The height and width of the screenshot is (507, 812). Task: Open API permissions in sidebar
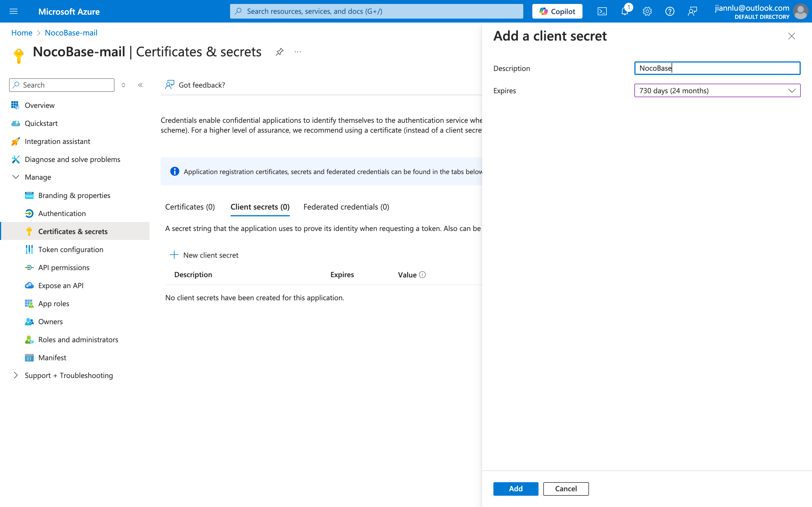coord(64,268)
